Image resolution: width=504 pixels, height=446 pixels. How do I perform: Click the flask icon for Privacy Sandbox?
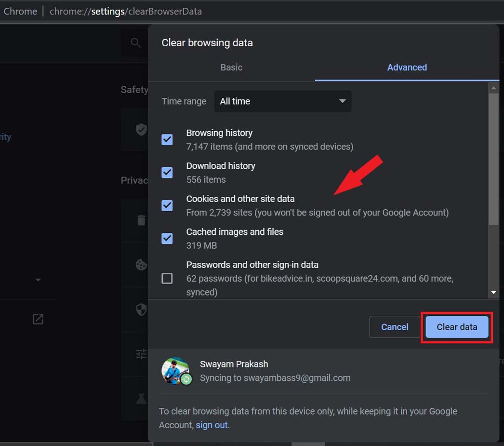click(141, 399)
